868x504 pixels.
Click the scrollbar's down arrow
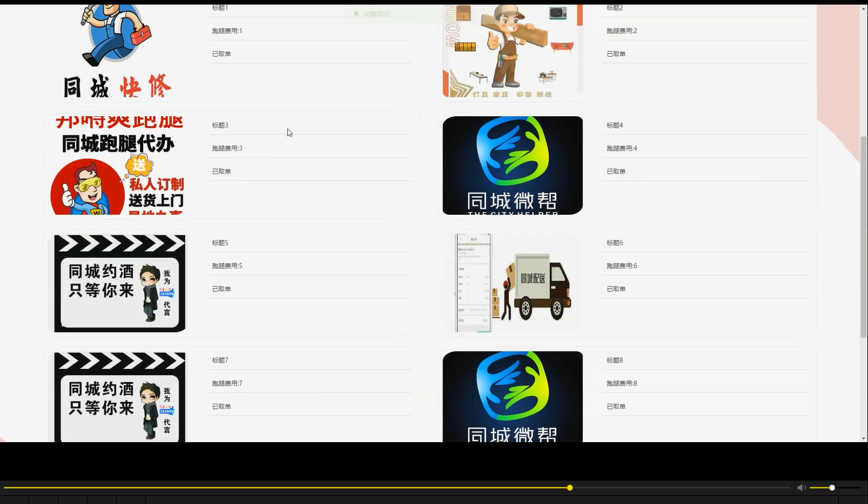pyautogui.click(x=863, y=437)
